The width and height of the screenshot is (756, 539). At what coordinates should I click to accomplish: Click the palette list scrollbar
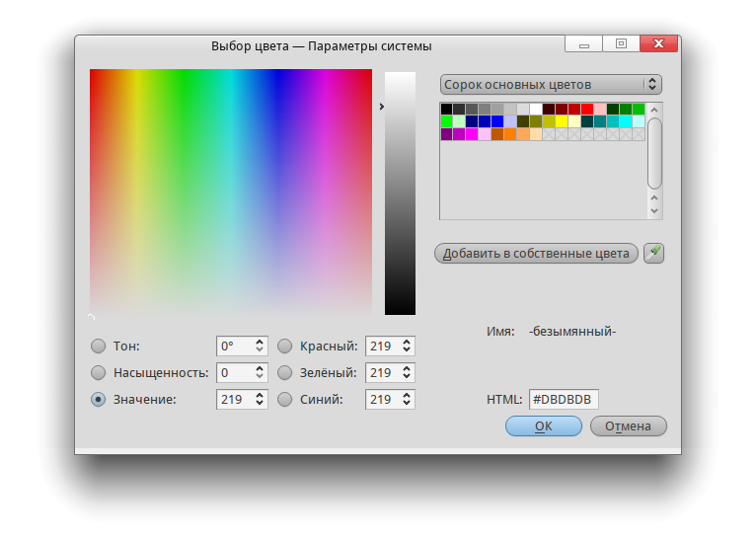tap(654, 153)
